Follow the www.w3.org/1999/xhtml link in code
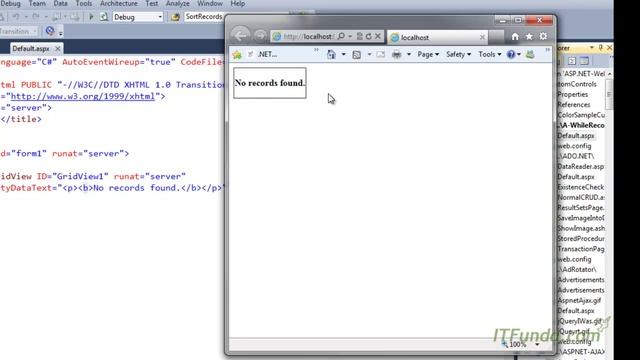The height and width of the screenshot is (360, 640). (x=82, y=96)
